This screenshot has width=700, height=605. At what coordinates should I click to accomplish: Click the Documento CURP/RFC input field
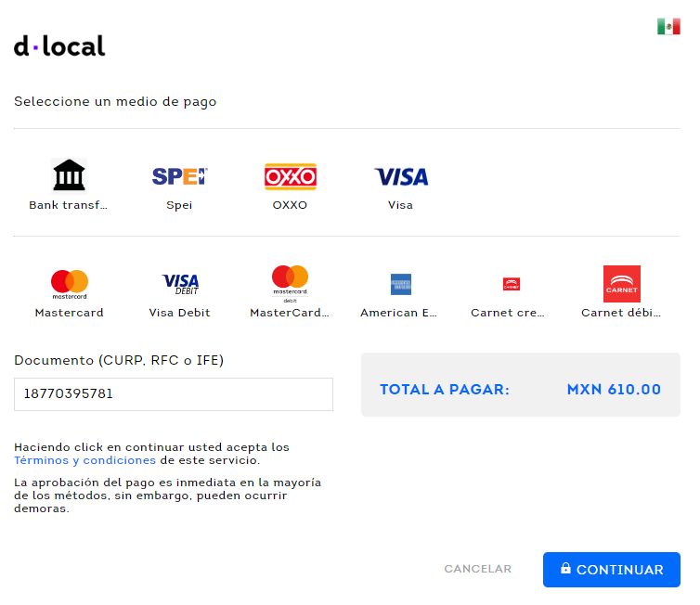pyautogui.click(x=174, y=394)
